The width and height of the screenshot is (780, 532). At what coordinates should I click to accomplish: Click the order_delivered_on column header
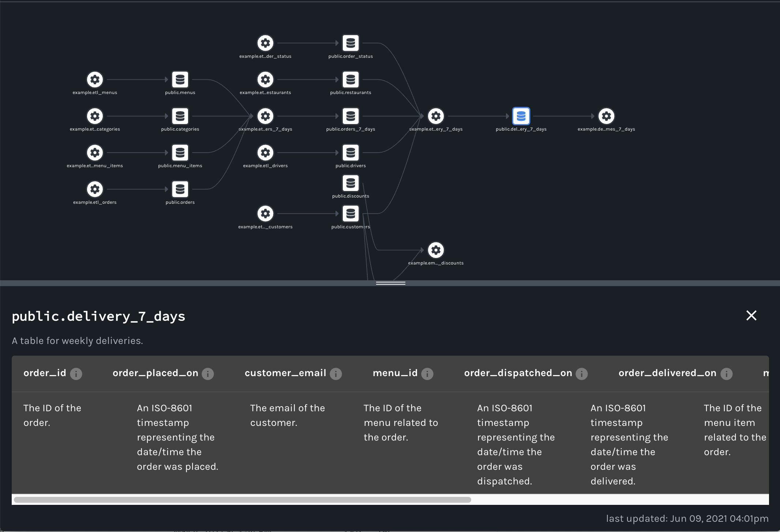(667, 373)
